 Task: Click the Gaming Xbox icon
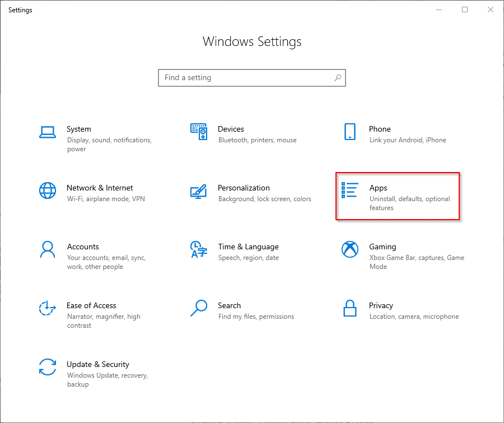(349, 249)
